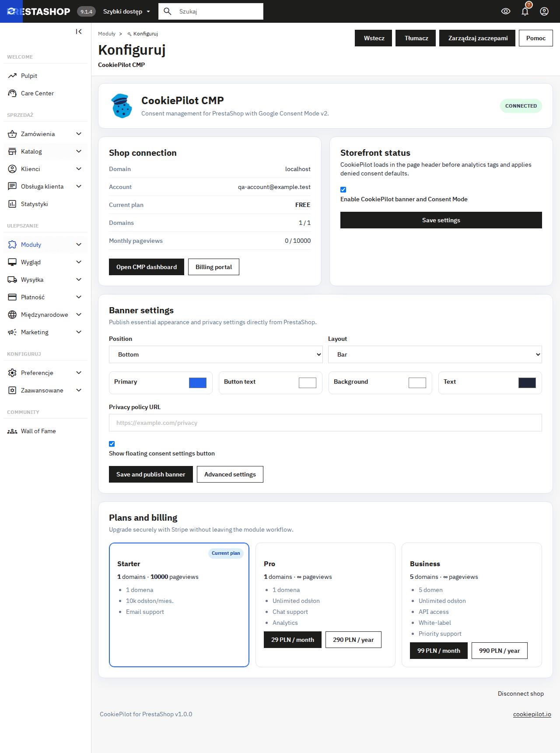Open Statystyki menu item

coord(45,204)
